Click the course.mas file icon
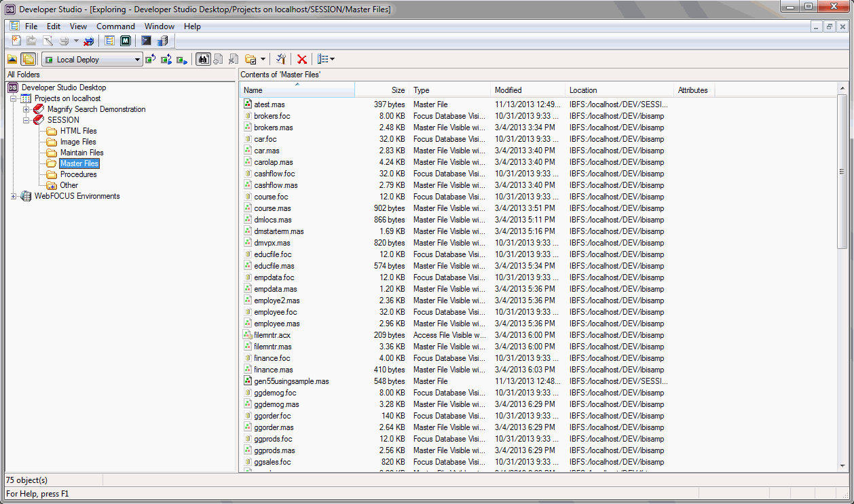Image resolution: width=854 pixels, height=504 pixels. point(248,208)
